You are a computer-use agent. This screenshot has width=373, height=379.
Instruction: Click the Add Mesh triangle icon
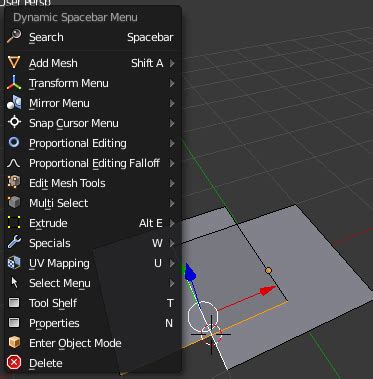[14, 63]
